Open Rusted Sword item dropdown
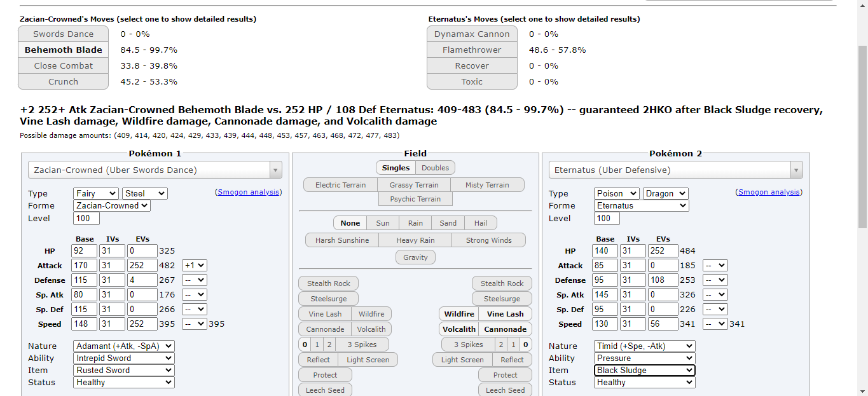868x396 pixels. (124, 370)
